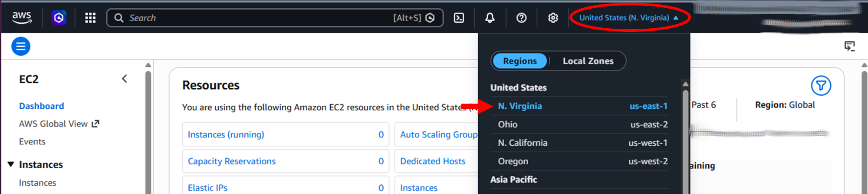Open Instances (running) resource card

pos(286,134)
